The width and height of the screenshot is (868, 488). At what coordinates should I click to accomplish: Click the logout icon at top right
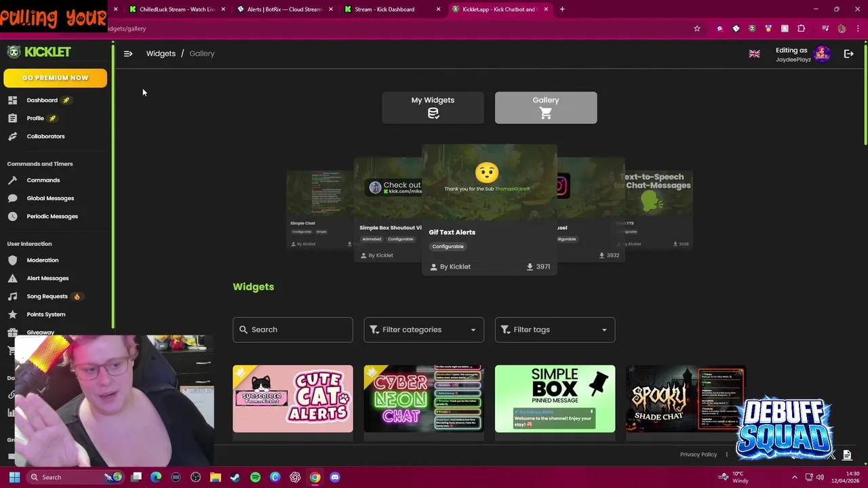848,54
